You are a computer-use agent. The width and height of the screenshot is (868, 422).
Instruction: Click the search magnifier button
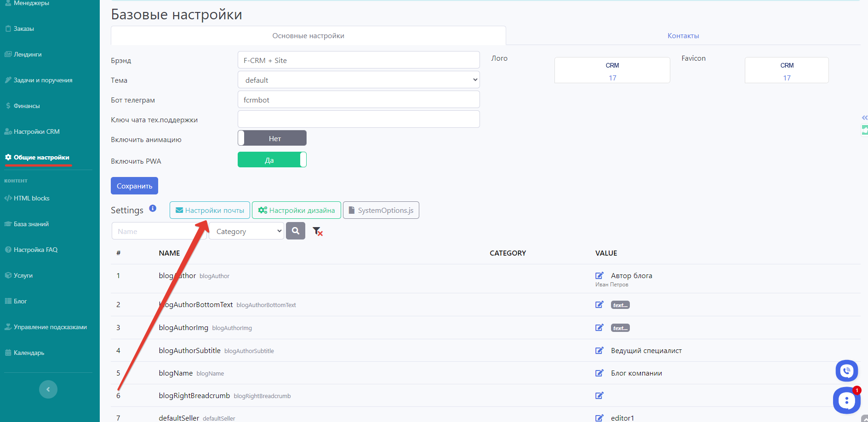296,231
